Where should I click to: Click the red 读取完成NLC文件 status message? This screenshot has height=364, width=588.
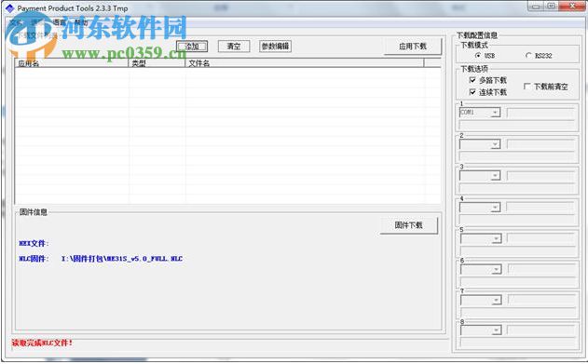tap(42, 343)
